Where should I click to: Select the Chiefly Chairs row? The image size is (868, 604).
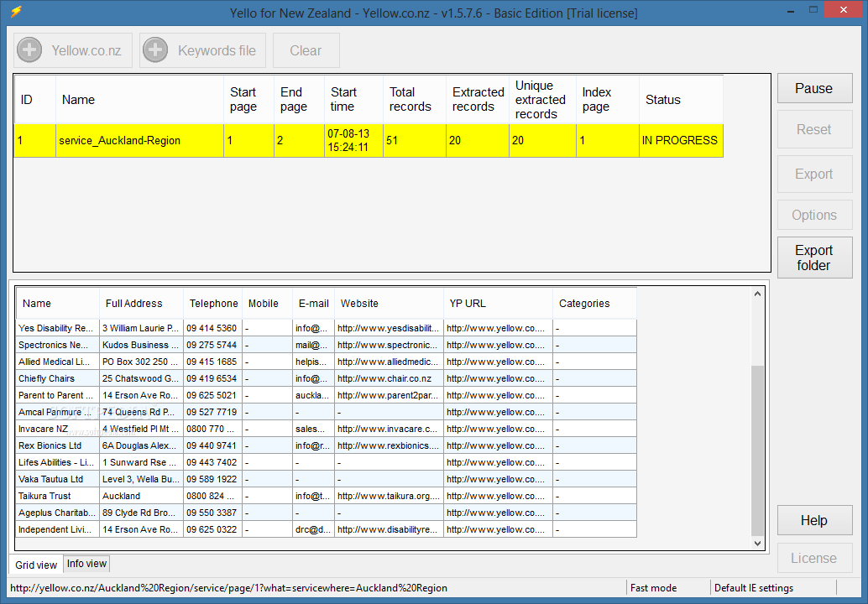point(326,378)
